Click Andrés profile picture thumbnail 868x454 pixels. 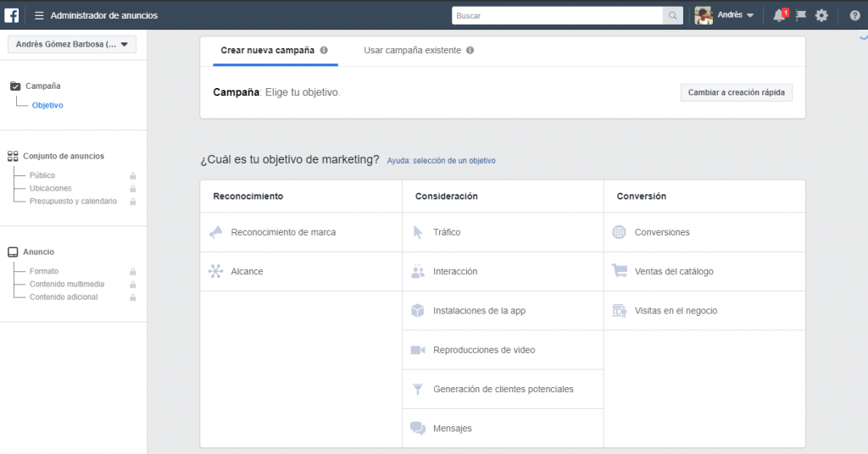[x=704, y=15]
